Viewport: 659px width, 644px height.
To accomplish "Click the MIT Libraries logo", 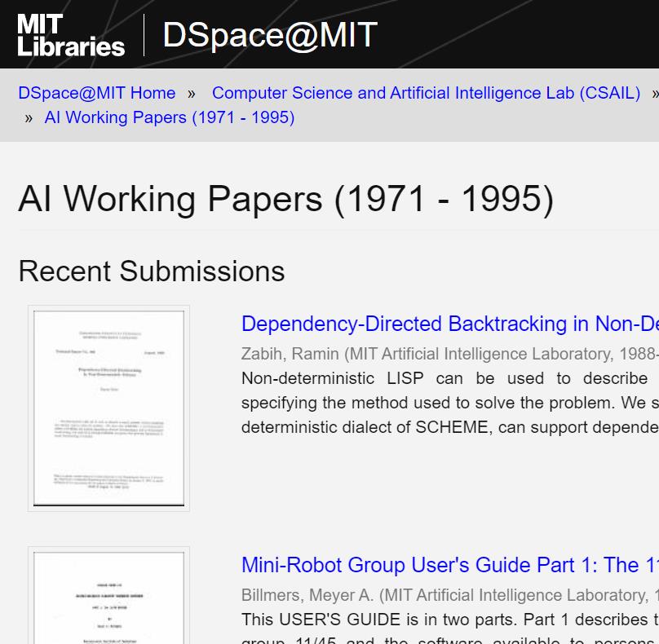I will tap(70, 35).
